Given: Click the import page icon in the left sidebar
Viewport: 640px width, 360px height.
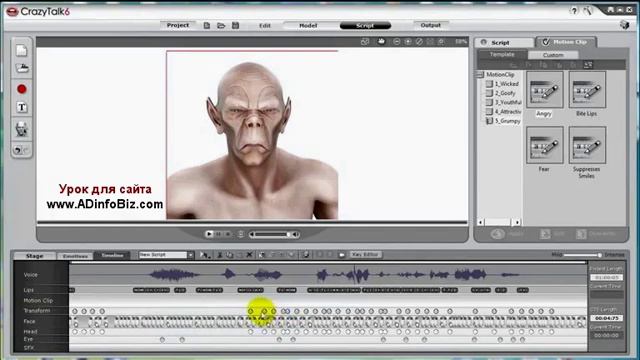Looking at the screenshot, I should (x=22, y=51).
